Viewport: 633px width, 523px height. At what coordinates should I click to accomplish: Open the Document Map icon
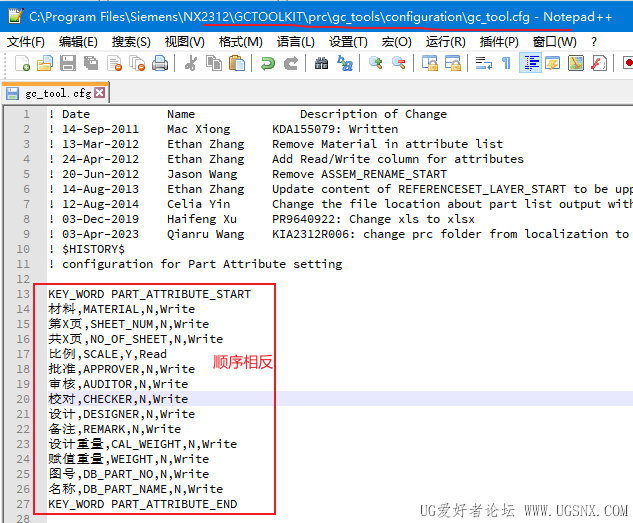point(576,63)
